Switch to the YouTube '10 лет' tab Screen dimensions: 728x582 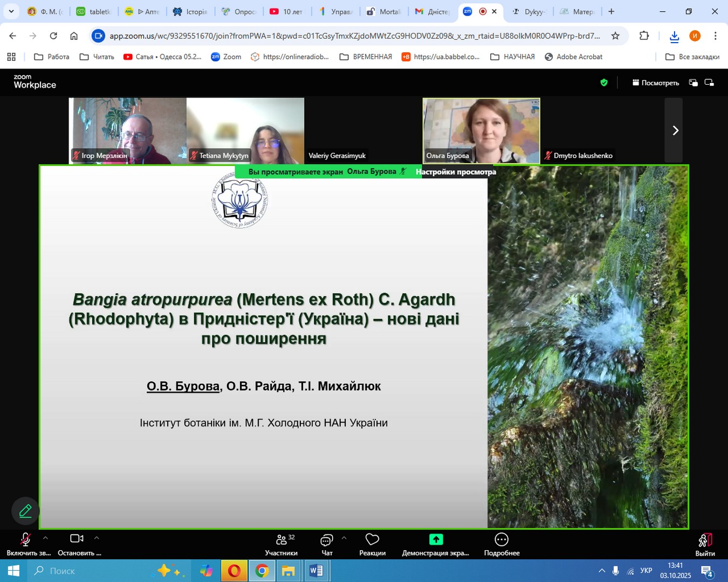click(287, 11)
